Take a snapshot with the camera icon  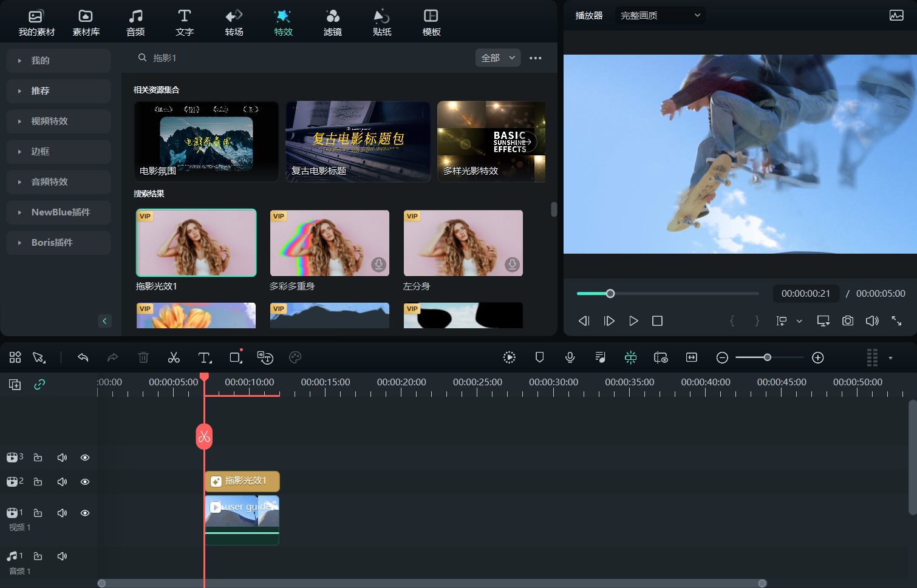tap(847, 320)
